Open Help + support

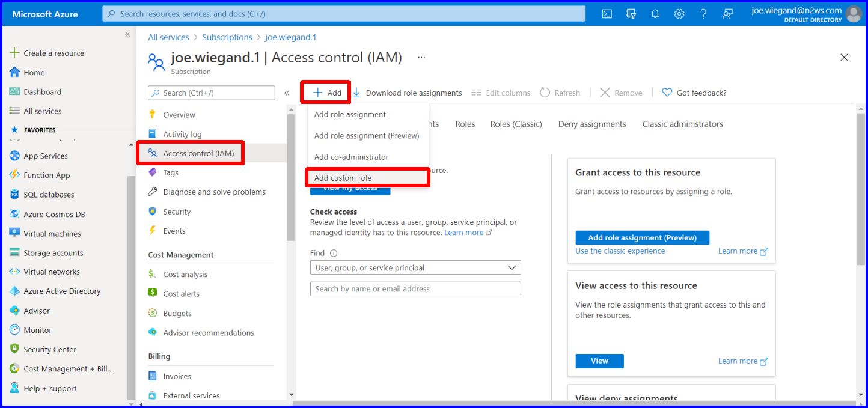(x=43, y=388)
